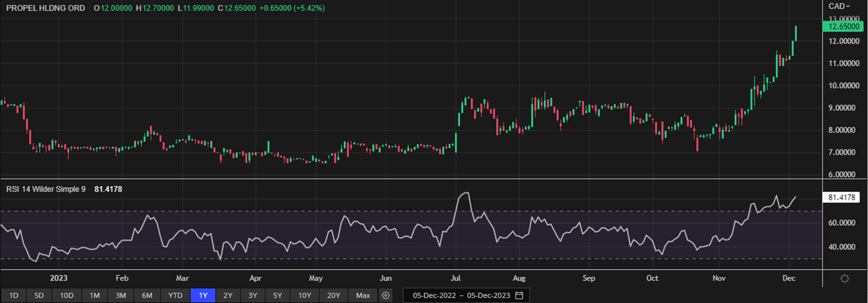
Task: Click the calendar icon in date range
Action: [519, 295]
